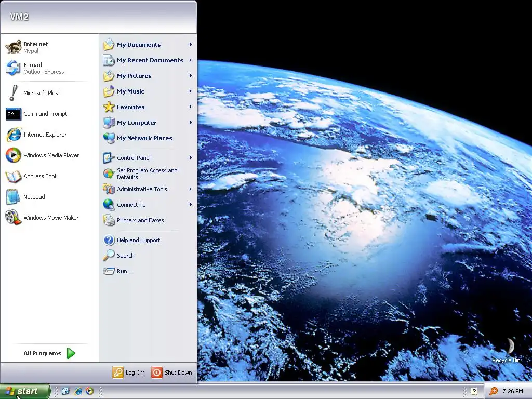Open Microsoft Plus! exclamation icon
This screenshot has height=399, width=532.
coord(13,93)
